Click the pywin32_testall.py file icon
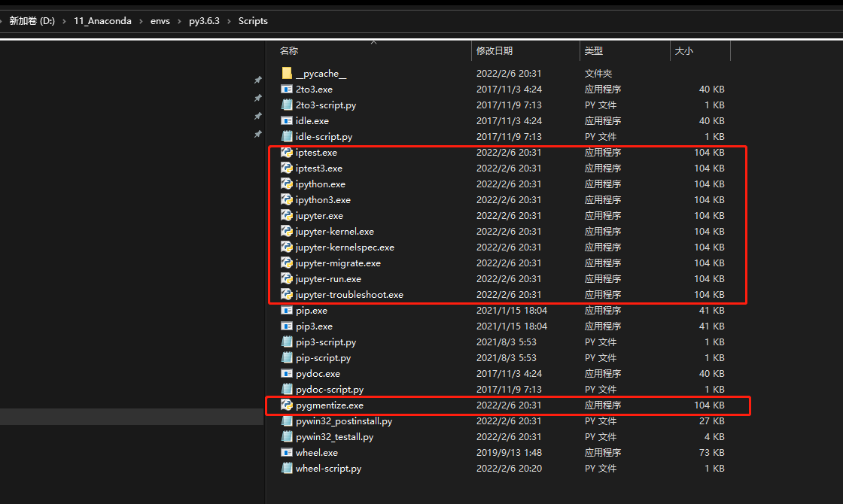The height and width of the screenshot is (504, 843). point(287,437)
